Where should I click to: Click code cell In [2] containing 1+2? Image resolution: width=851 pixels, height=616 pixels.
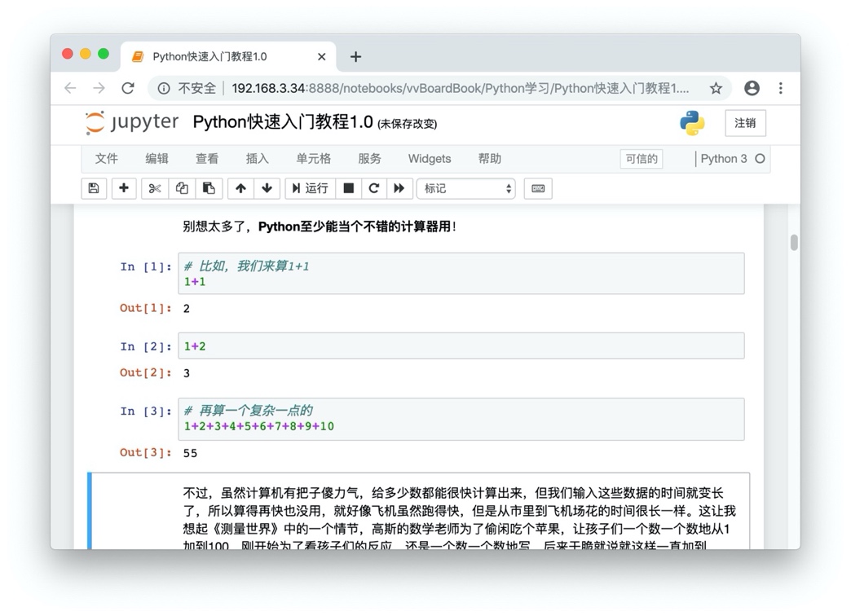point(461,345)
